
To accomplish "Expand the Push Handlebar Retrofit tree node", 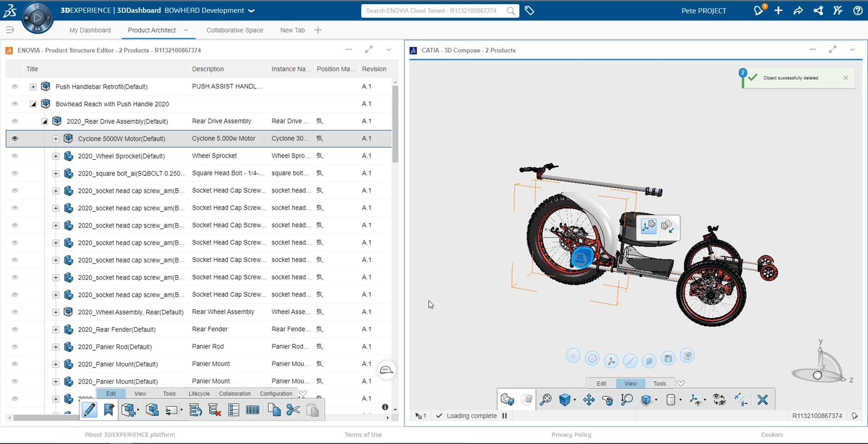I will click(33, 86).
